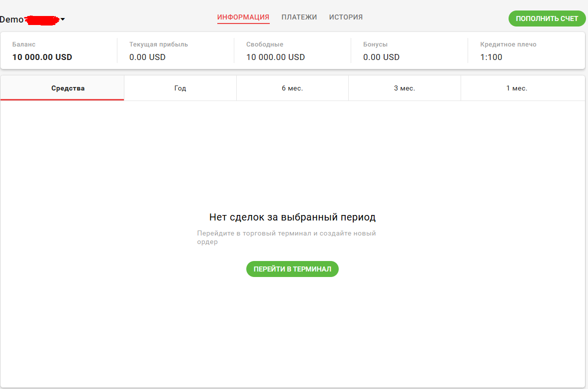Click the Баланс label
Screen dimensions: 588x389
pos(24,44)
